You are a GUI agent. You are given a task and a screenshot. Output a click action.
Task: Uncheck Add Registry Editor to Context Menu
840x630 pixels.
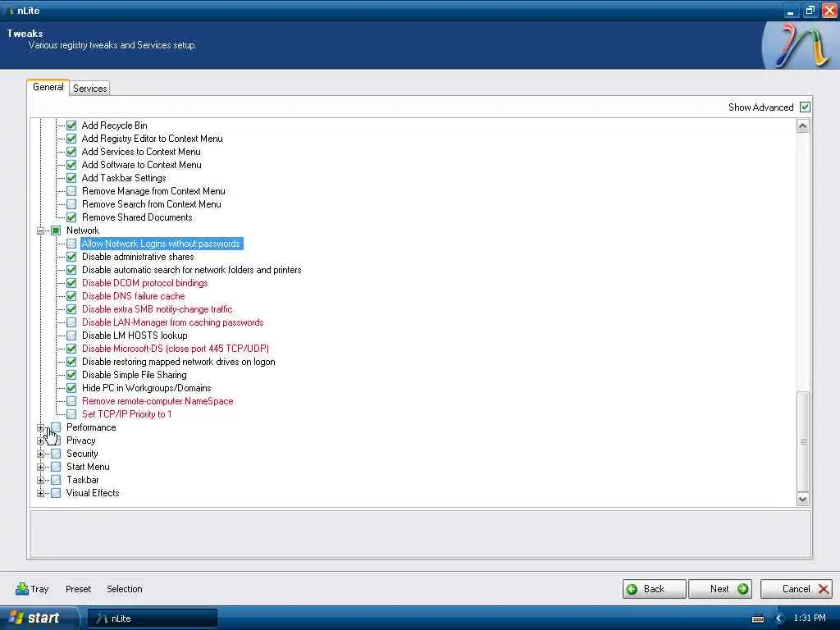tap(71, 139)
